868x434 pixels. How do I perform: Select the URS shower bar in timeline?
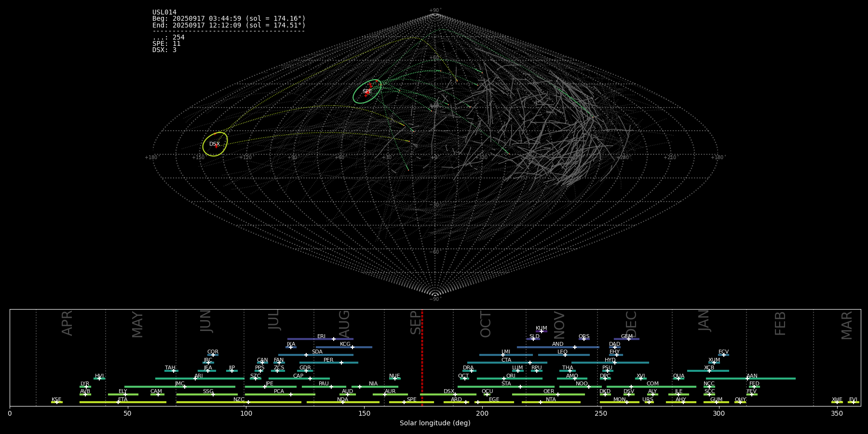[649, 402]
